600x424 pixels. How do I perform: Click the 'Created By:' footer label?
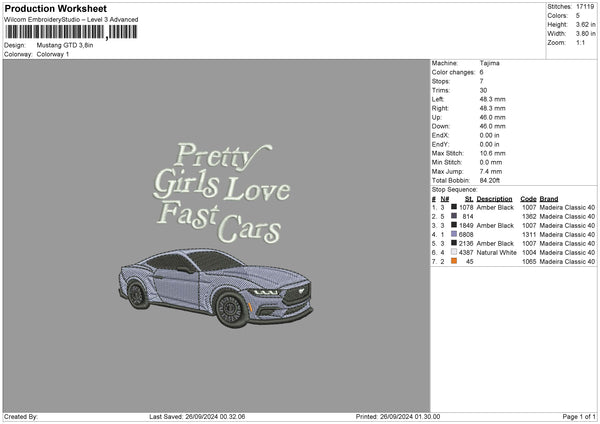[x=21, y=416]
